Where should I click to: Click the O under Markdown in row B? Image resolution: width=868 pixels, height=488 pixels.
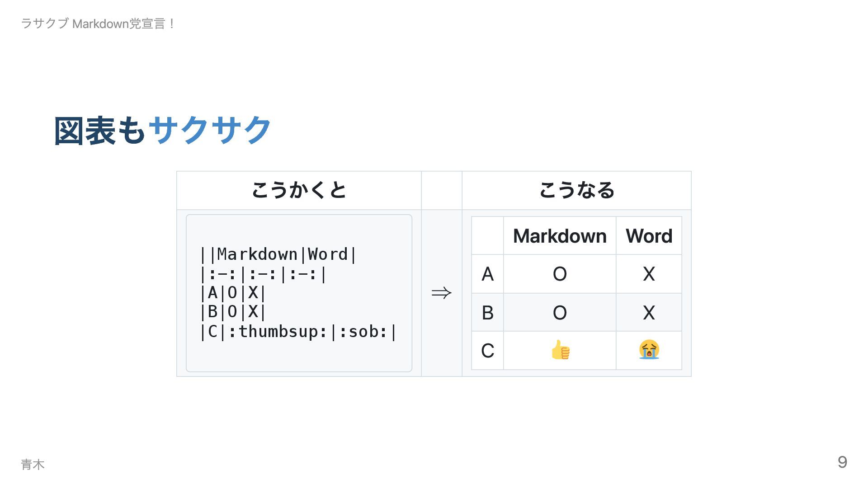560,313
